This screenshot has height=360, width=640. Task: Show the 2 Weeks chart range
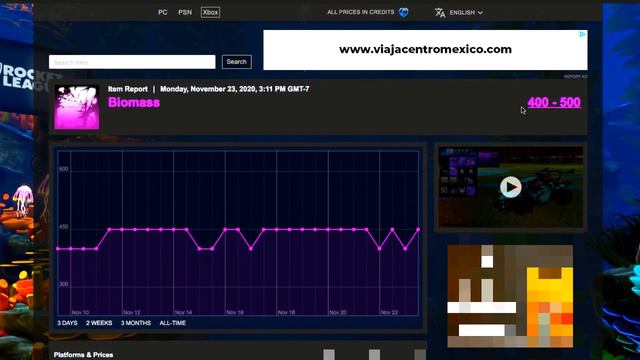tap(99, 323)
